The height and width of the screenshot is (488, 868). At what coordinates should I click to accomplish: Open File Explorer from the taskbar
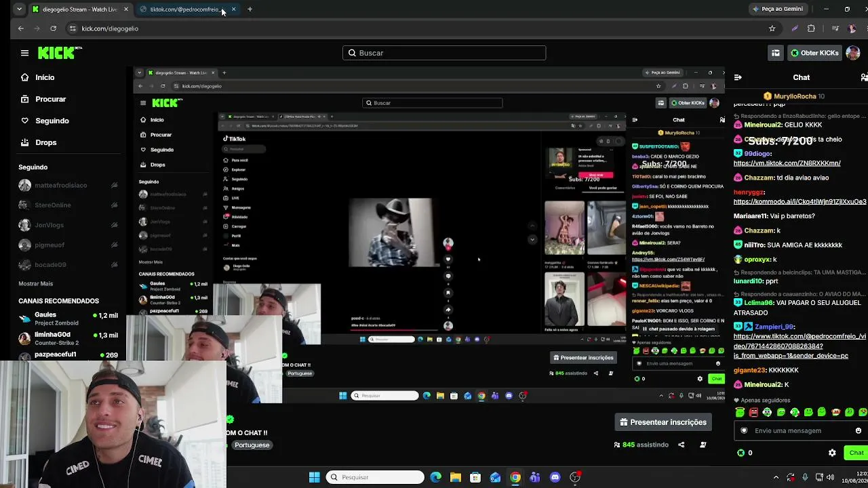455,477
